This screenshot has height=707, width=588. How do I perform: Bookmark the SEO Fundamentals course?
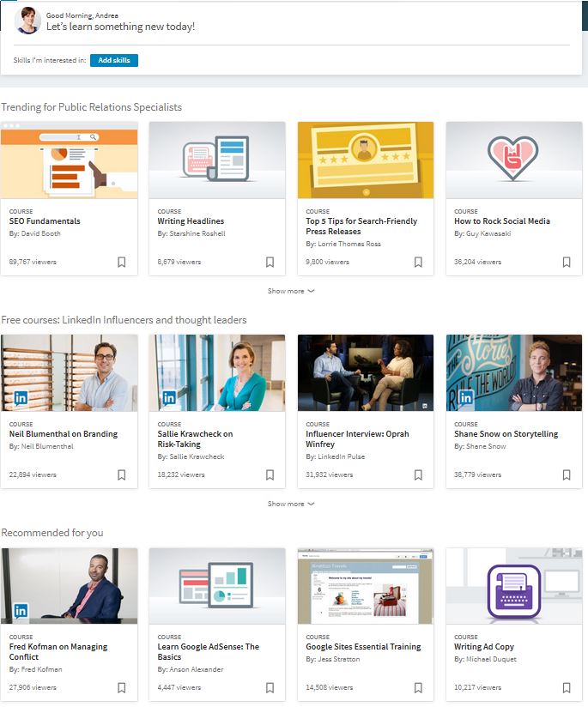[x=121, y=262]
